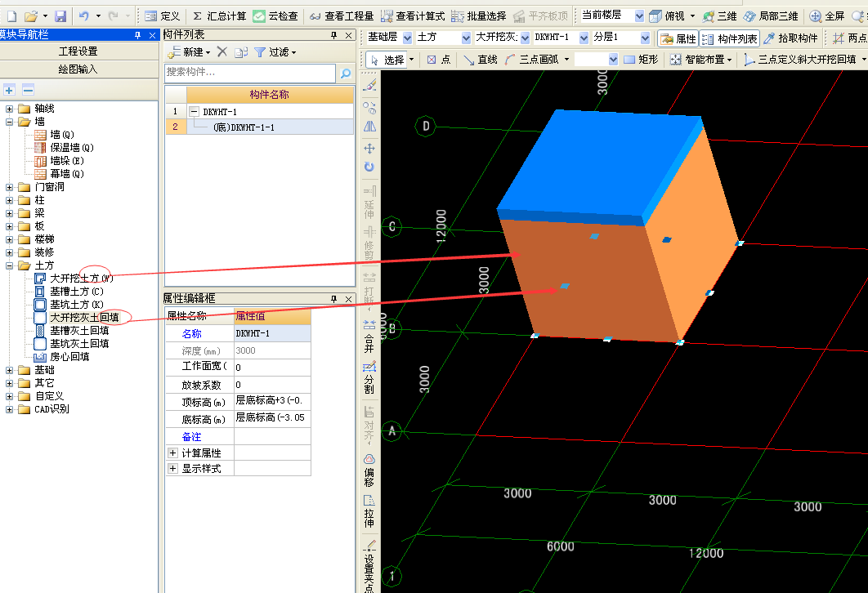
Task: Choose the 矩形 rectangle drawing tool
Action: [641, 60]
